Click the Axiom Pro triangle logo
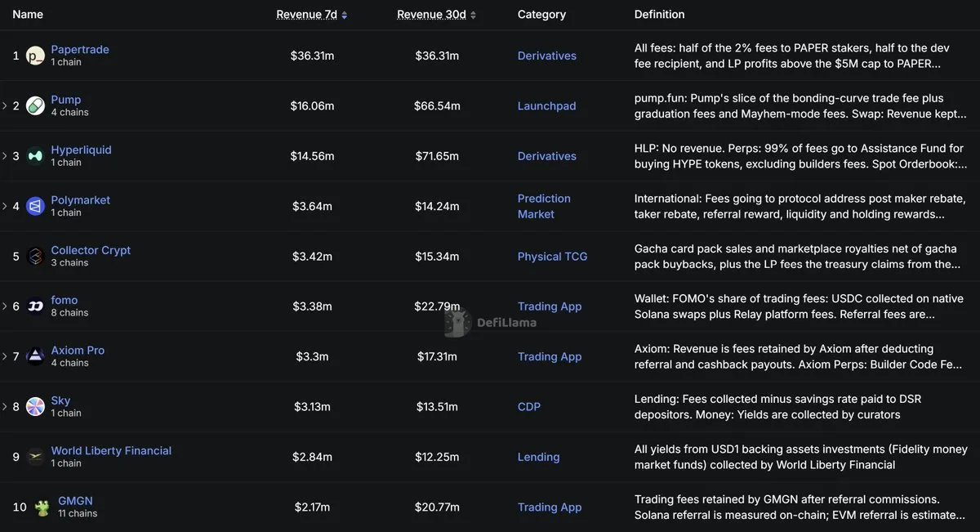This screenshot has height=532, width=980. [x=35, y=356]
